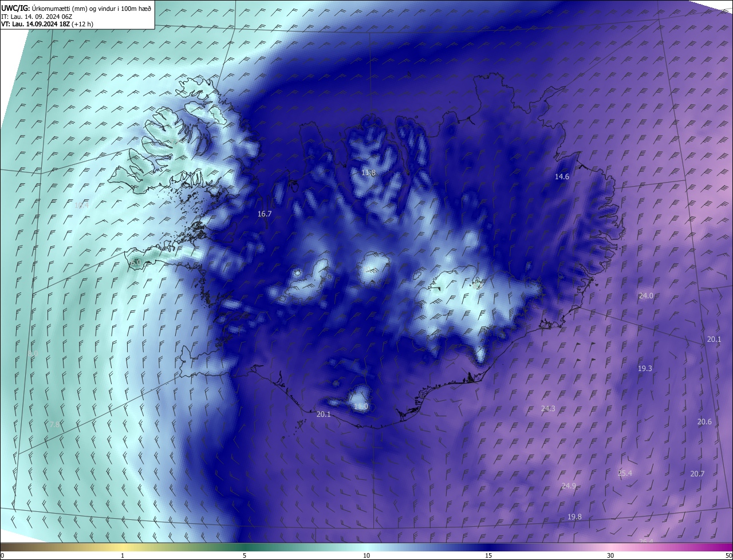Click the 7.8 value label
This screenshot has width=733, height=560.
coord(54,425)
